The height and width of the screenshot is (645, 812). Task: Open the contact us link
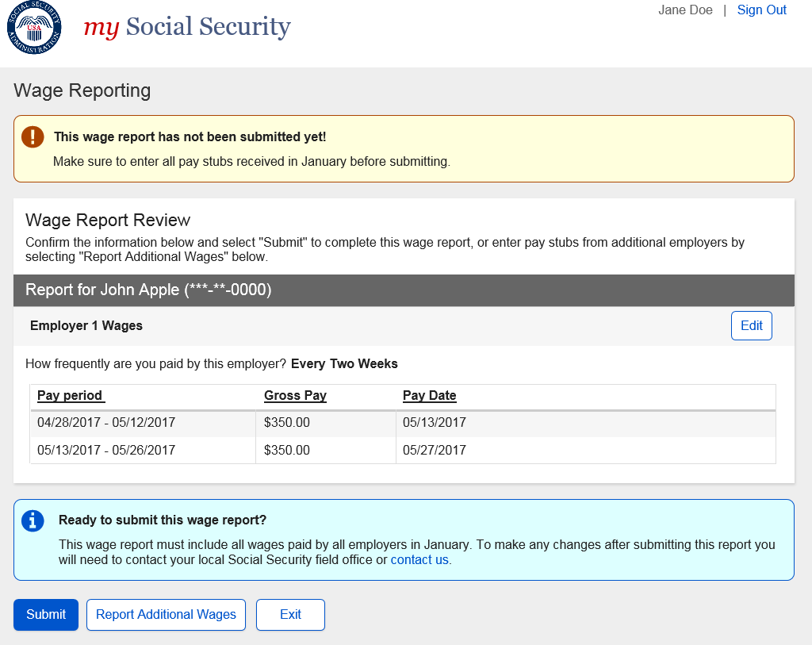coord(420,559)
